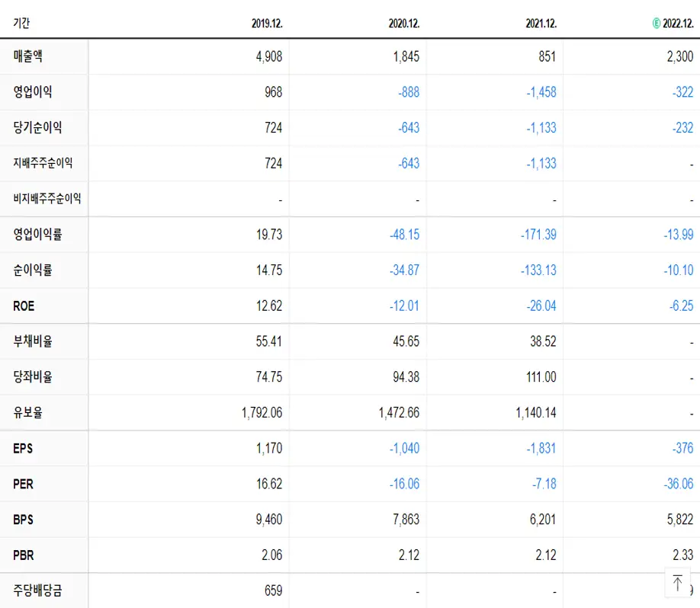
Task: Click the 14.75 net margin value
Action: [269, 270]
